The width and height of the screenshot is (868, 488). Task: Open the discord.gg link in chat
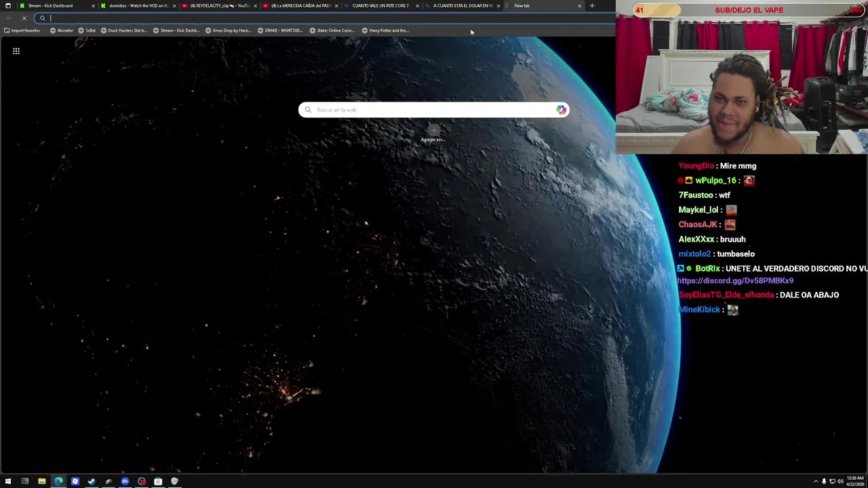[735, 281]
